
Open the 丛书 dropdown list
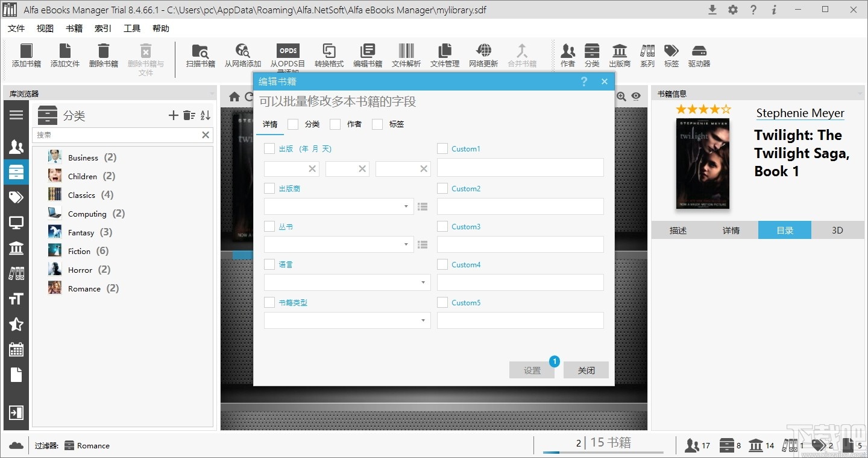point(406,244)
